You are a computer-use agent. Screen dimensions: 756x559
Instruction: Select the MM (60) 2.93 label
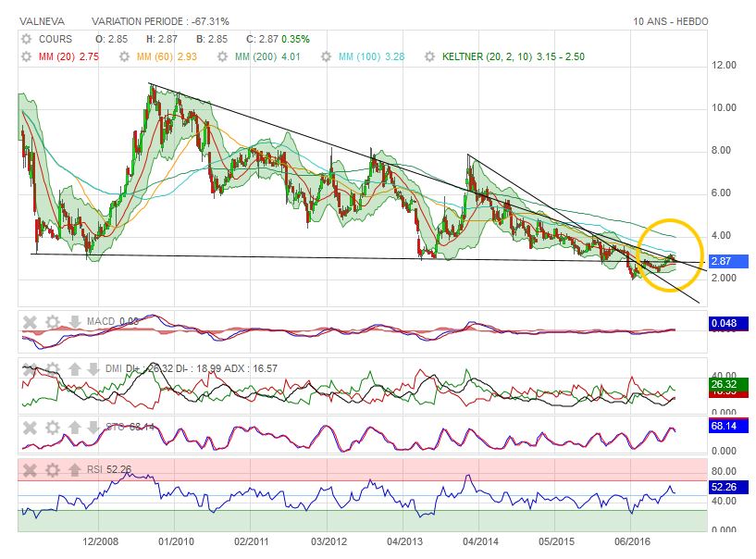167,56
